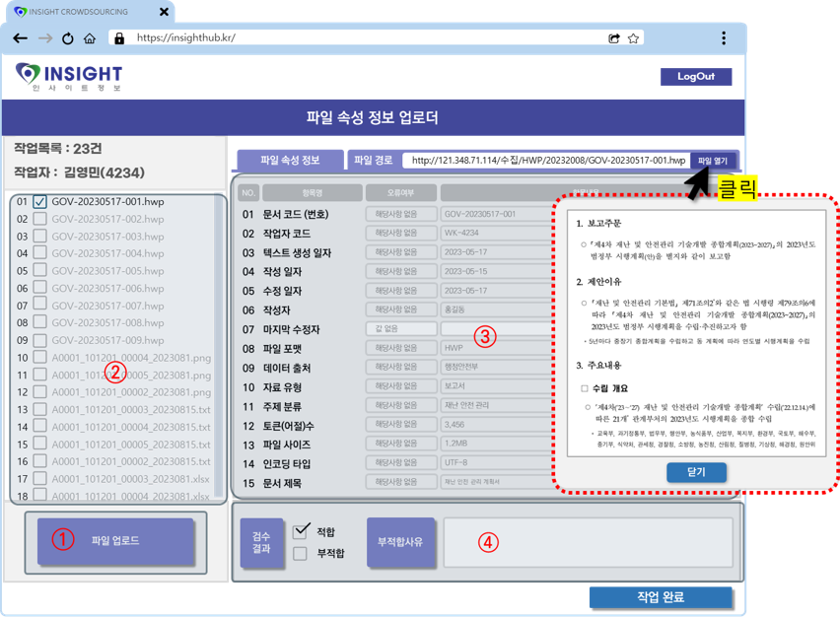Check the 적합 checkbox
Screen dimensions: 840x617
click(x=301, y=531)
